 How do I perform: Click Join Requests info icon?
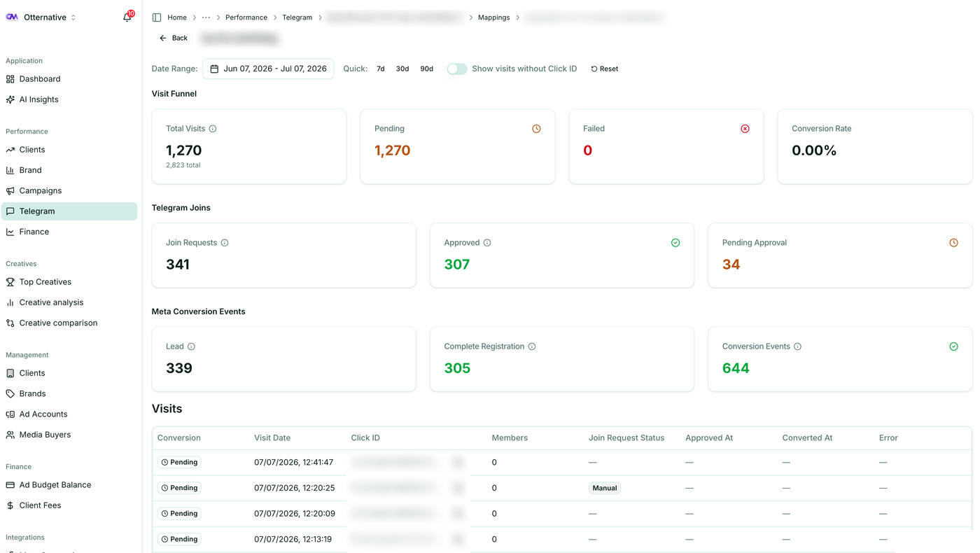tap(225, 243)
